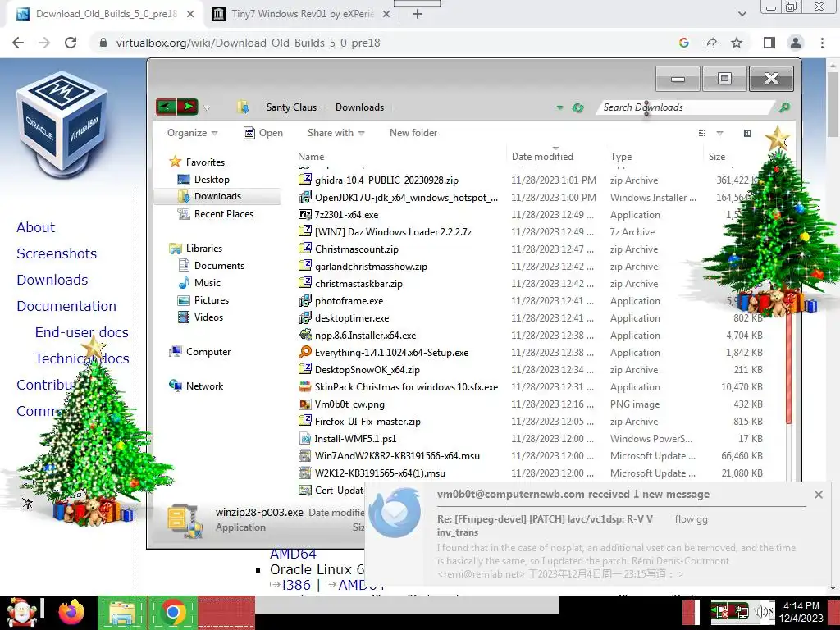Viewport: 840px width, 630px height.
Task: Reload the VirtualBox page
Action: (71, 43)
